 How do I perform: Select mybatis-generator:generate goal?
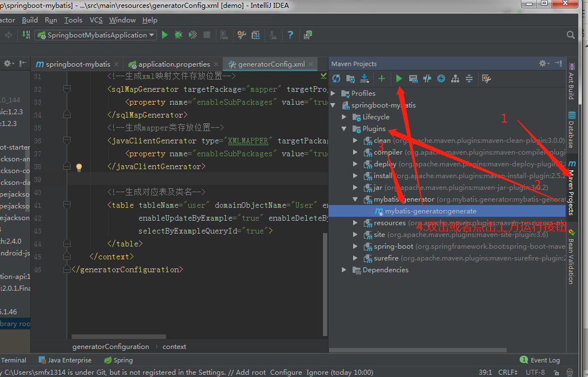tap(430, 211)
